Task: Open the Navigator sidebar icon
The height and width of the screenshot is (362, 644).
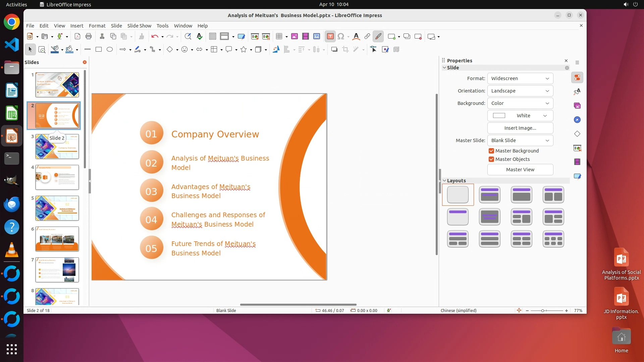Action: coord(577,120)
